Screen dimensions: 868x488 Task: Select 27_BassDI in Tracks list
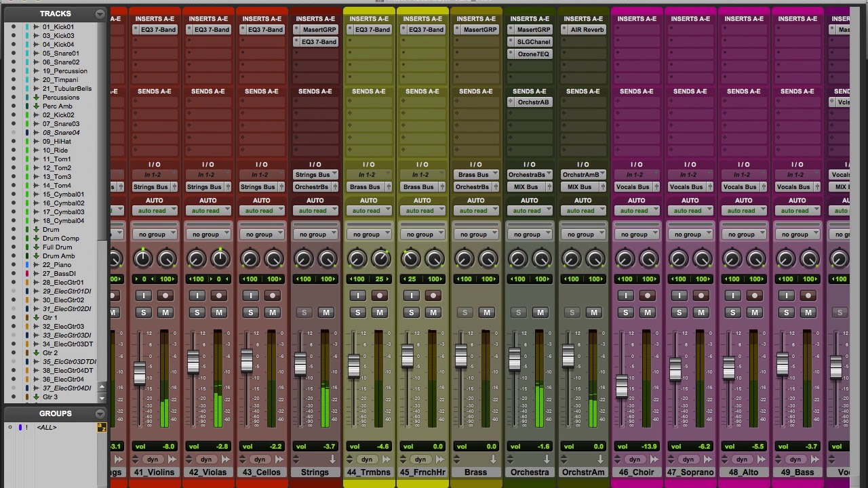(x=60, y=274)
